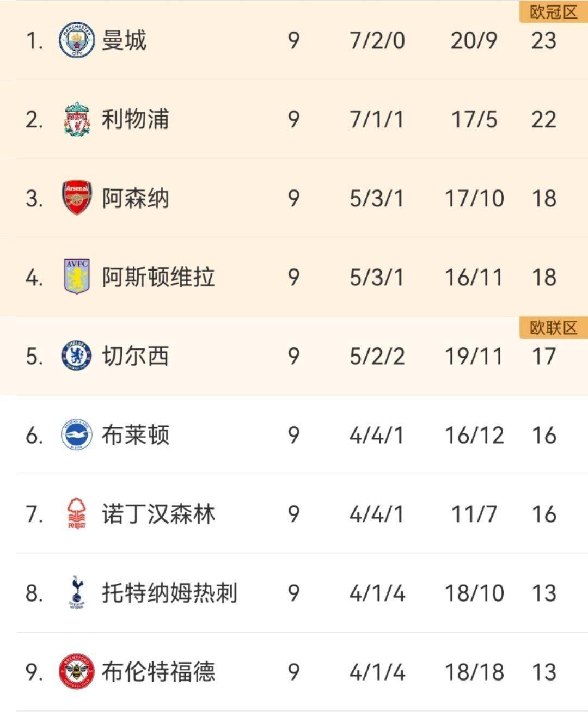Click the 阿森纳 team name
Image resolution: width=588 pixels, height=723 pixels.
click(135, 198)
